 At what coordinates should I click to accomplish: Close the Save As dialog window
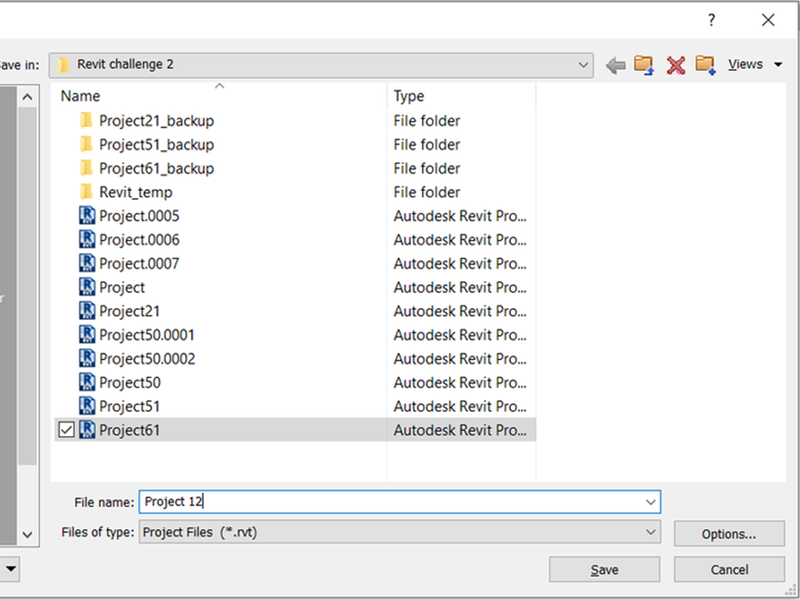tap(768, 20)
